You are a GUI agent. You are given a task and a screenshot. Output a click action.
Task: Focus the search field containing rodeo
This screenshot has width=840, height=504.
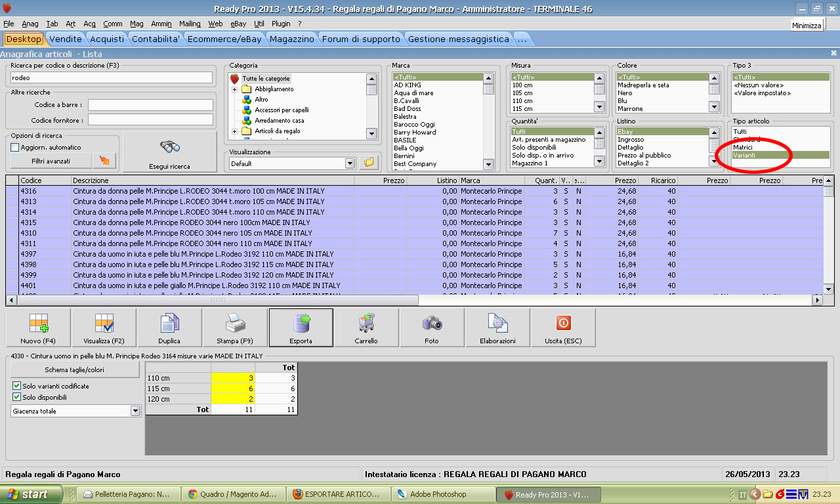coord(112,77)
